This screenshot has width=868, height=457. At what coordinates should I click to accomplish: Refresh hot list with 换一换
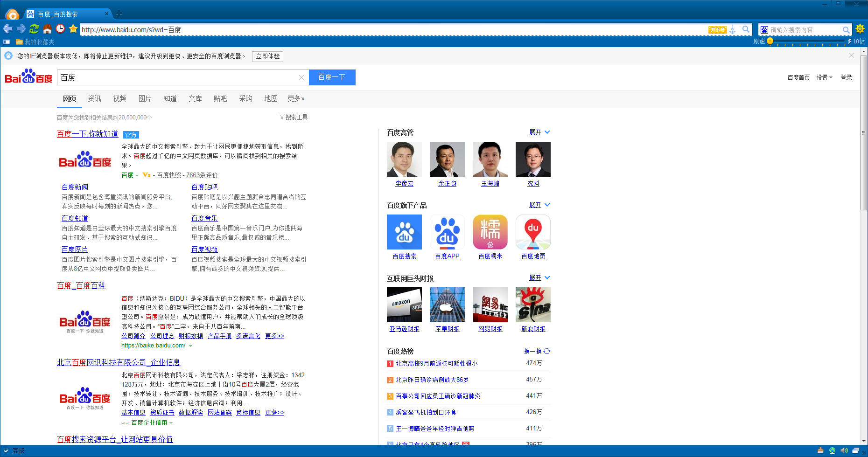[x=537, y=351]
